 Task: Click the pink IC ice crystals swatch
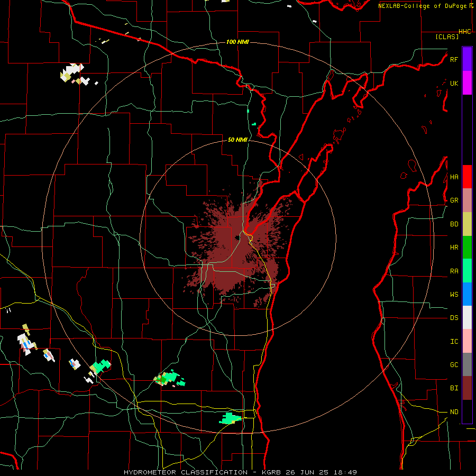click(x=467, y=341)
